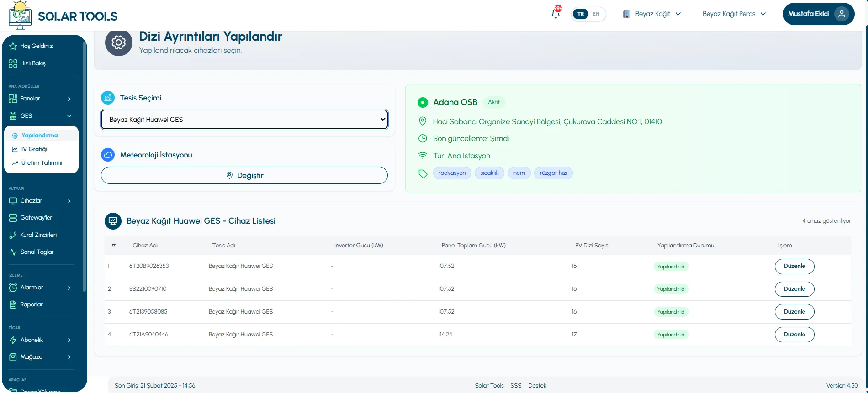Click the user avatar icon beside Mustafa Ekici
This screenshot has height=393, width=868.
[842, 14]
